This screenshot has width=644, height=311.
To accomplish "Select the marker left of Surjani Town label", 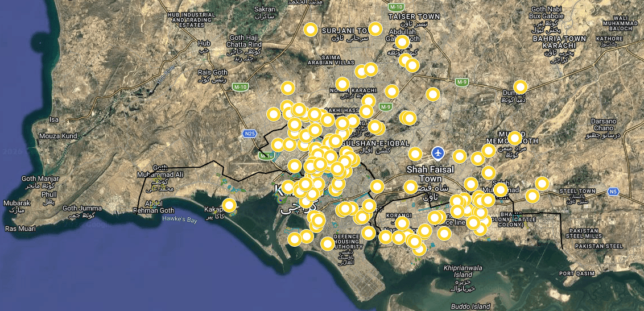I will click(311, 30).
